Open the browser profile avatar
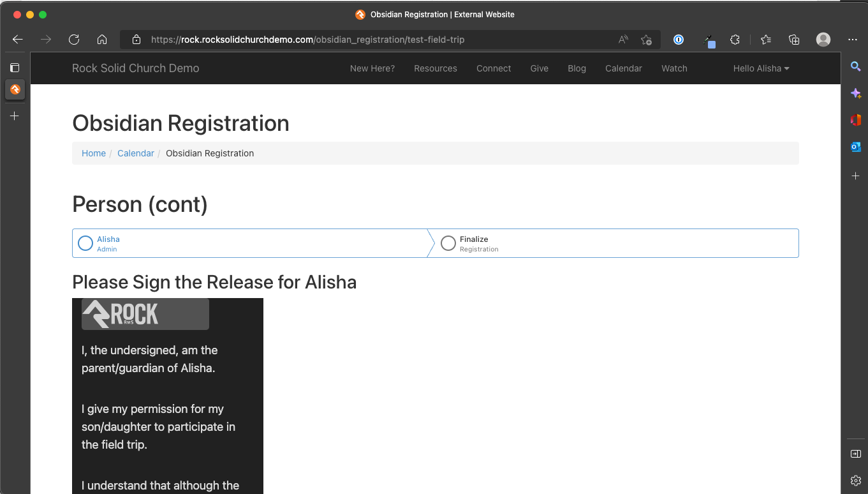 823,40
